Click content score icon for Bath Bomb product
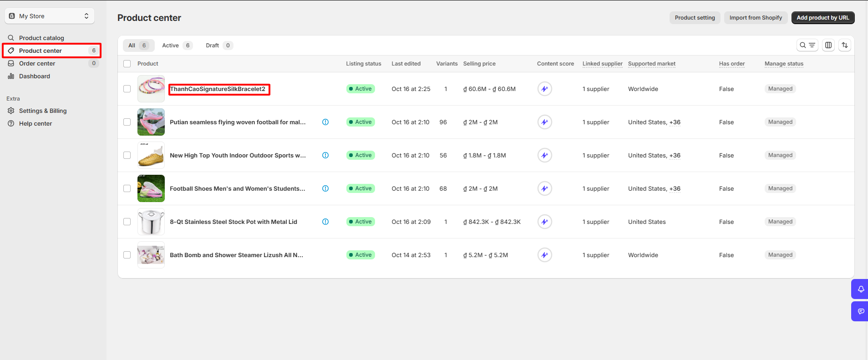868x360 pixels. coord(544,255)
